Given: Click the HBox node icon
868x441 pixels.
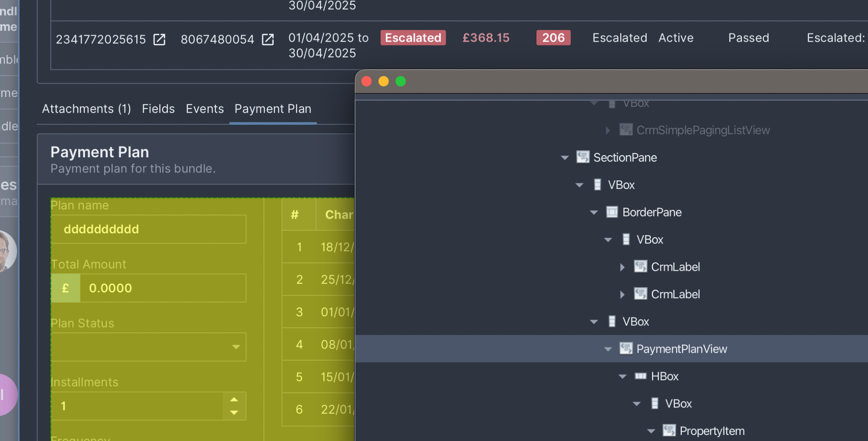Looking at the screenshot, I should click(x=640, y=376).
